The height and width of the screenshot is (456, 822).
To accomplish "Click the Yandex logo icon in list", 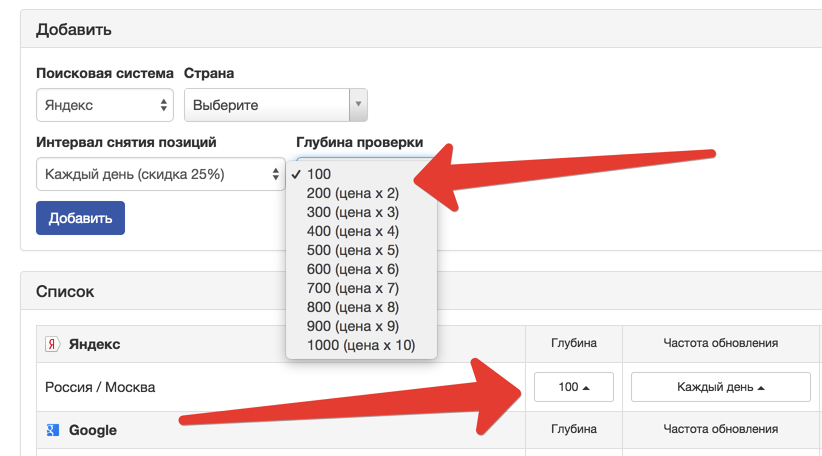I will (52, 344).
